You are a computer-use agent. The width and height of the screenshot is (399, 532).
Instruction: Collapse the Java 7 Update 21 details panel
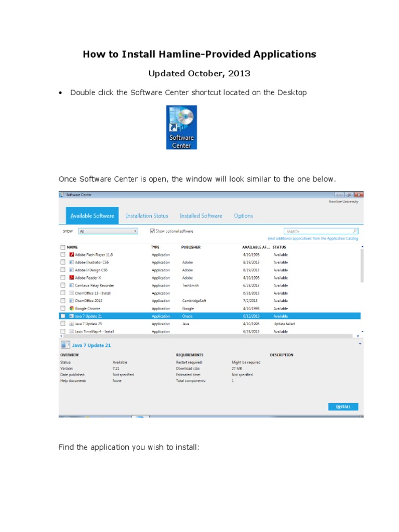360,344
